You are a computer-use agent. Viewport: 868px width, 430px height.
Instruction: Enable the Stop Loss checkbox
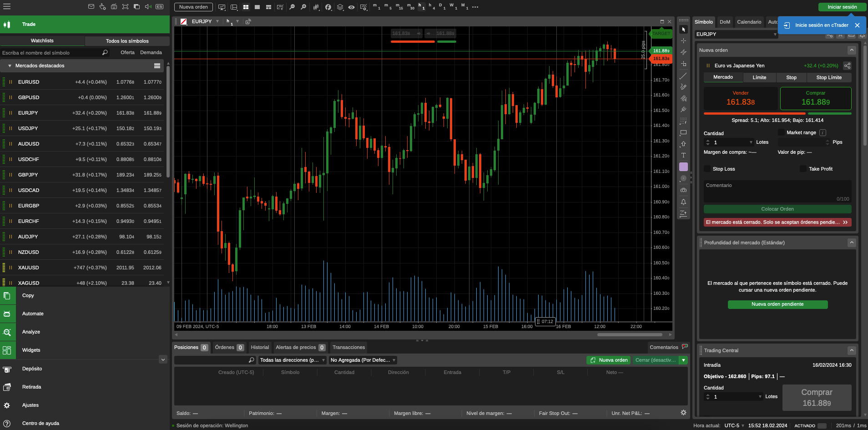tap(707, 169)
